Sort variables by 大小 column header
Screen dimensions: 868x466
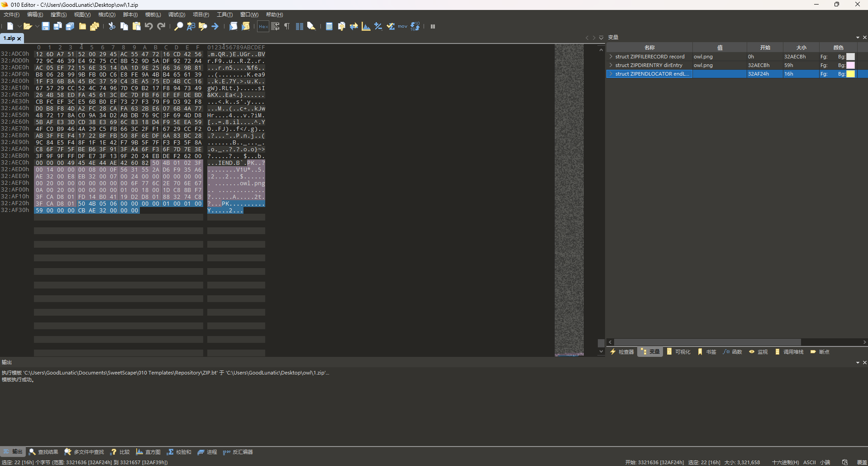click(801, 48)
